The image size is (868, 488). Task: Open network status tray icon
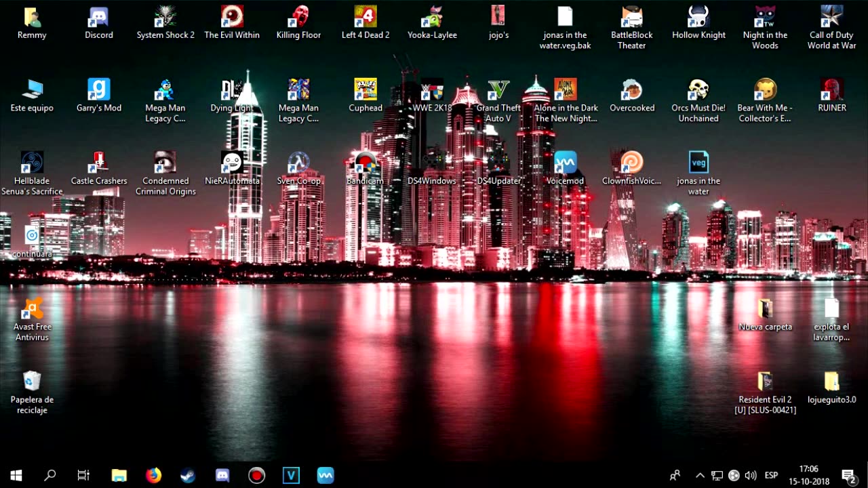[717, 475]
